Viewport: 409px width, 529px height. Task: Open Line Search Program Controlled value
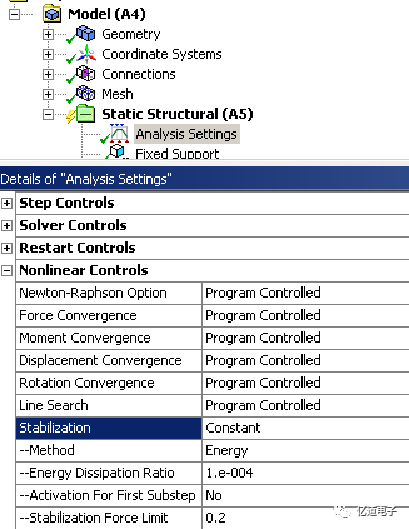(305, 405)
